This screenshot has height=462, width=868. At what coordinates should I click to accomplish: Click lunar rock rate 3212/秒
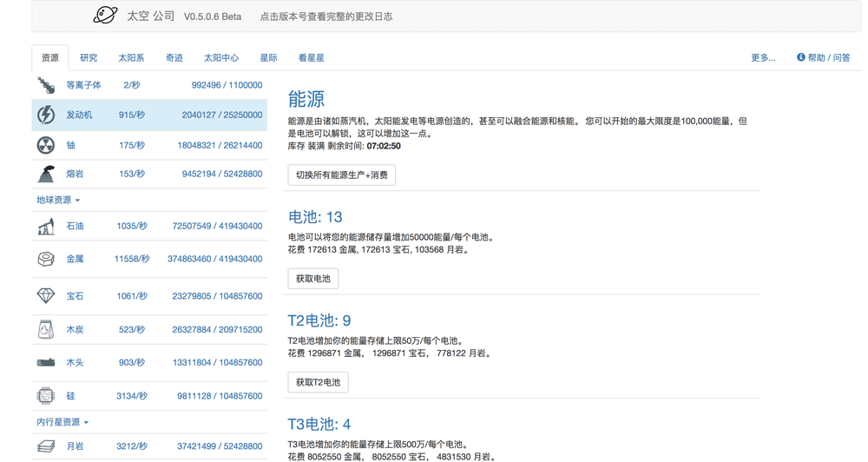(132, 446)
